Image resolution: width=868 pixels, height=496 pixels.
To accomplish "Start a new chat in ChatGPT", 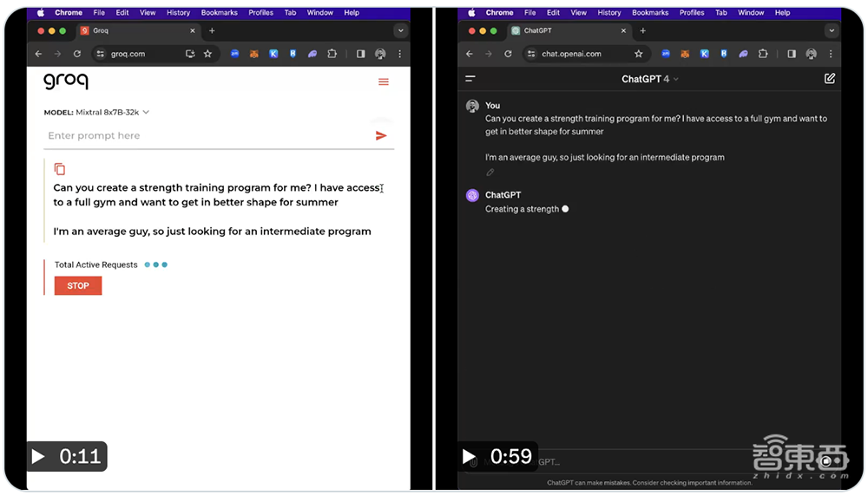I will pyautogui.click(x=830, y=79).
